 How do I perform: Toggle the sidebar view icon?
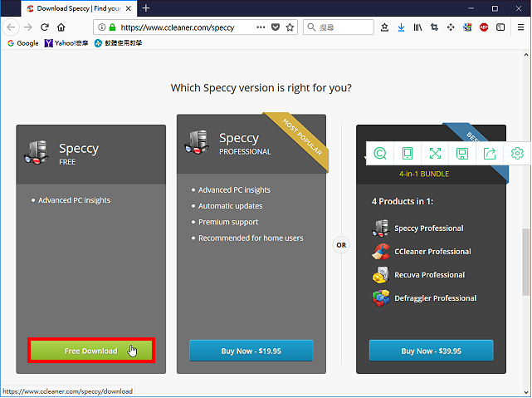pyautogui.click(x=500, y=27)
